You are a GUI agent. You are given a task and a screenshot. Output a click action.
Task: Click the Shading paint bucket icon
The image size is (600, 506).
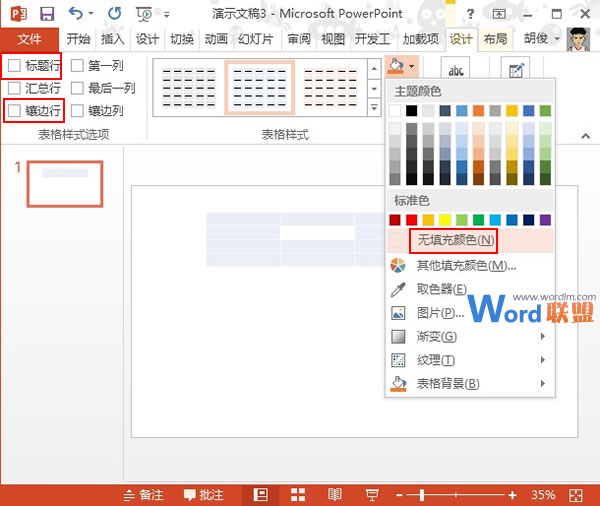pyautogui.click(x=396, y=67)
